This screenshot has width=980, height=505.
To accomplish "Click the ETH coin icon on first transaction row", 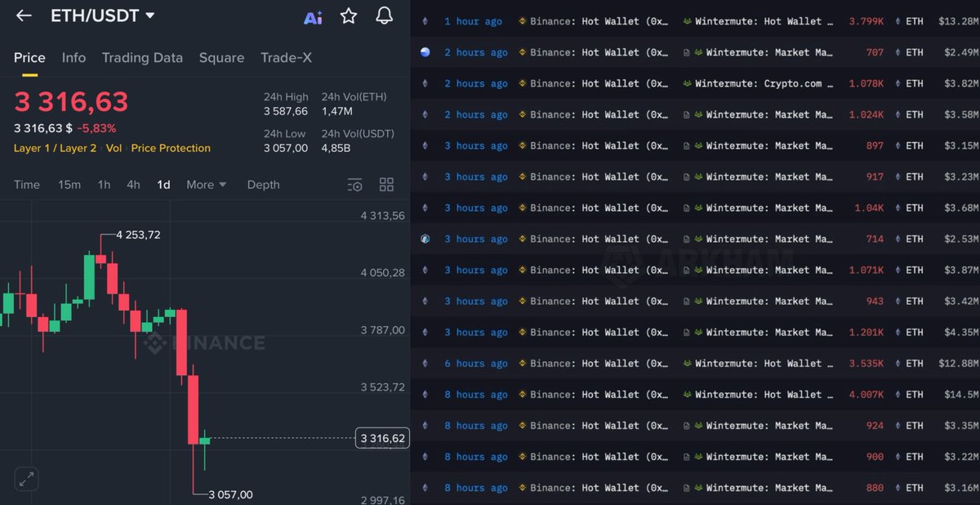I will pyautogui.click(x=425, y=21).
